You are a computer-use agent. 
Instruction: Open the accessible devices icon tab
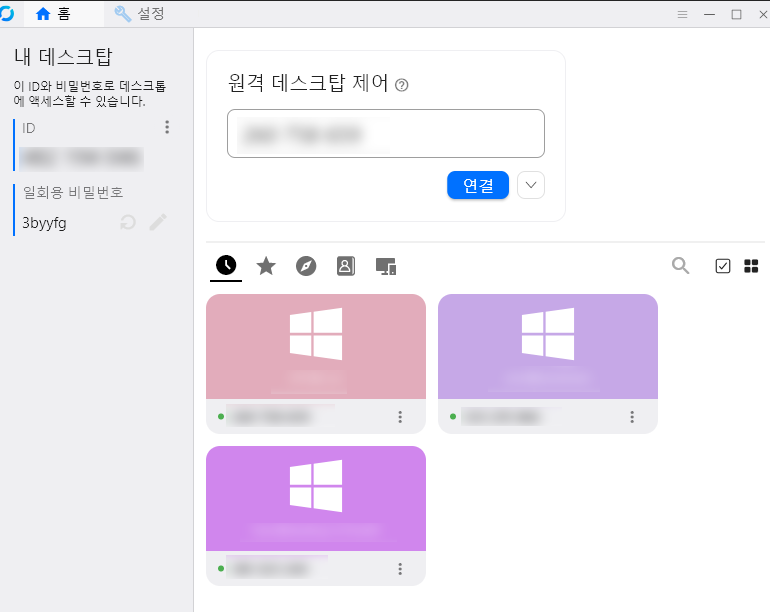[x=386, y=265]
